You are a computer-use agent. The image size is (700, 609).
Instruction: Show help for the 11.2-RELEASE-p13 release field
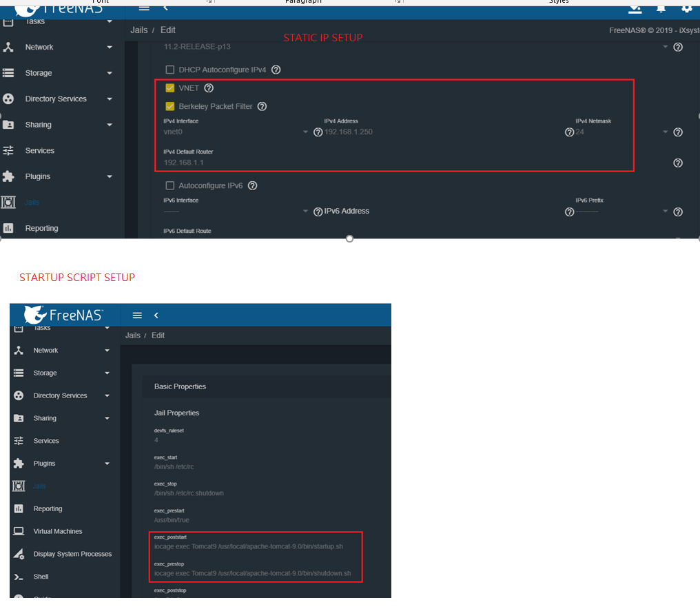pyautogui.click(x=678, y=47)
